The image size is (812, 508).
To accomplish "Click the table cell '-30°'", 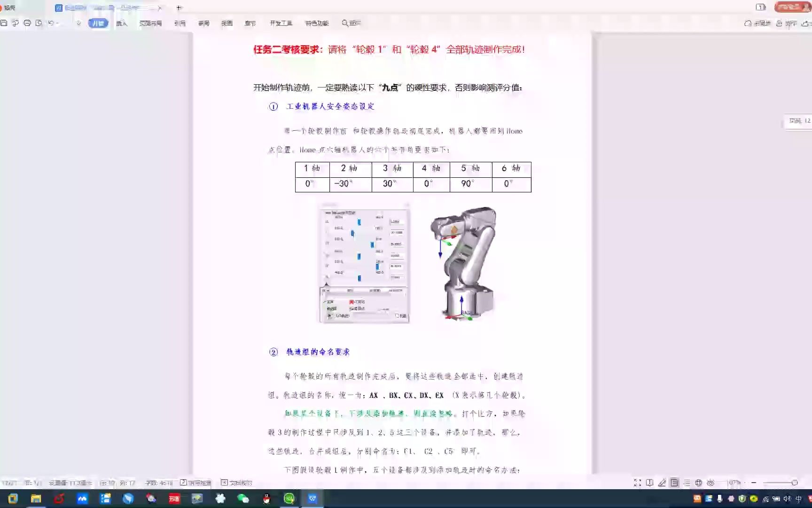I will pos(351,184).
